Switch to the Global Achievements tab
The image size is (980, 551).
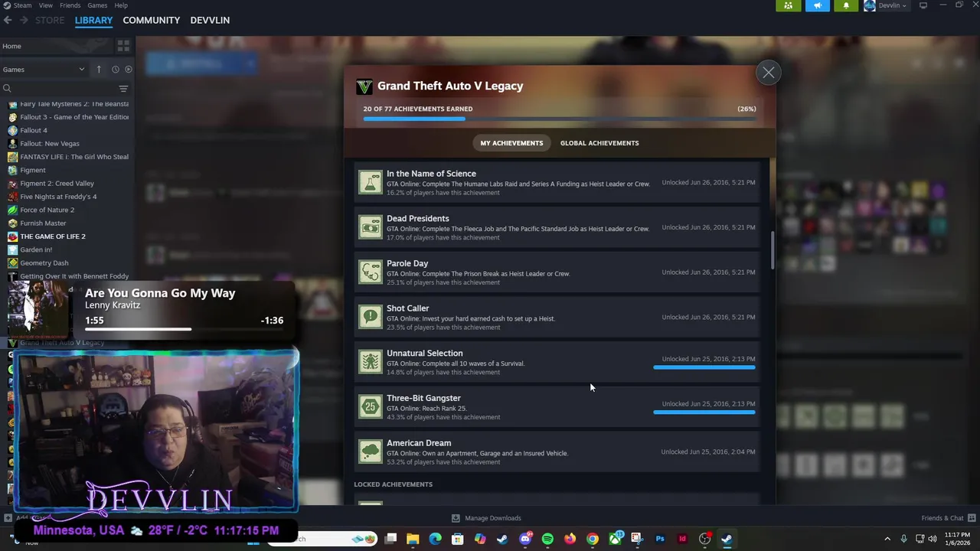pos(599,143)
